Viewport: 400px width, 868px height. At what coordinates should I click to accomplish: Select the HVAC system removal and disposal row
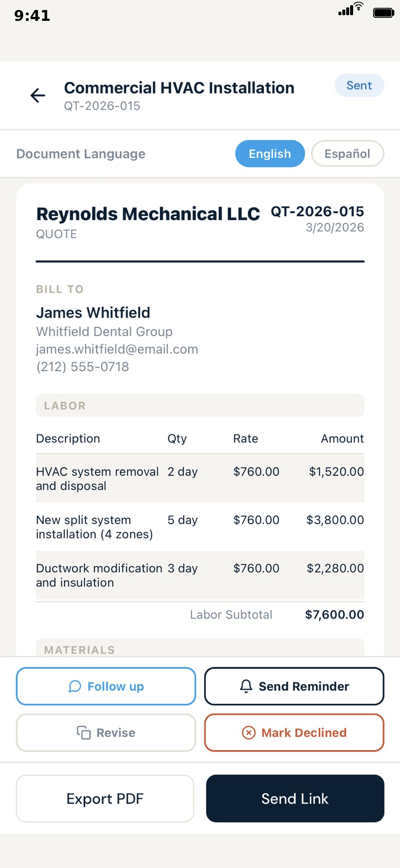(x=200, y=479)
